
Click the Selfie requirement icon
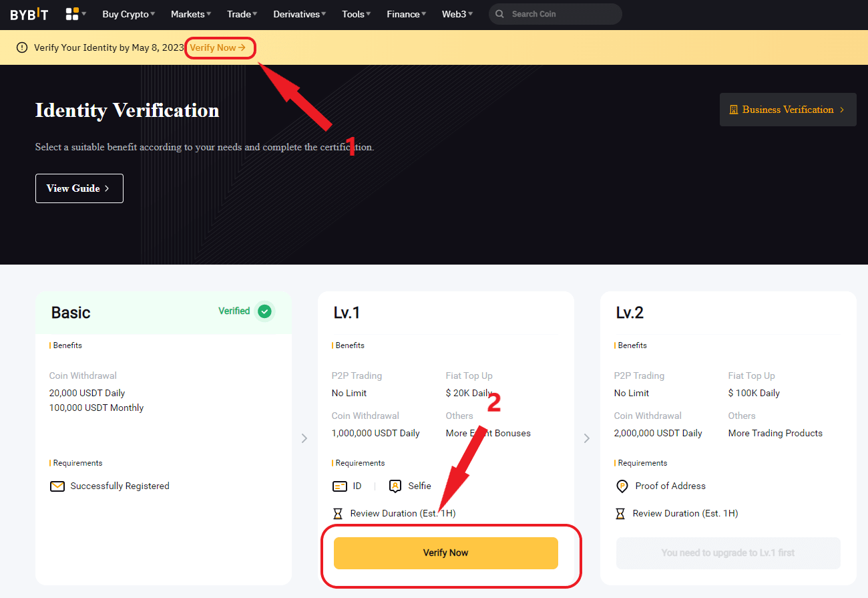pyautogui.click(x=395, y=486)
